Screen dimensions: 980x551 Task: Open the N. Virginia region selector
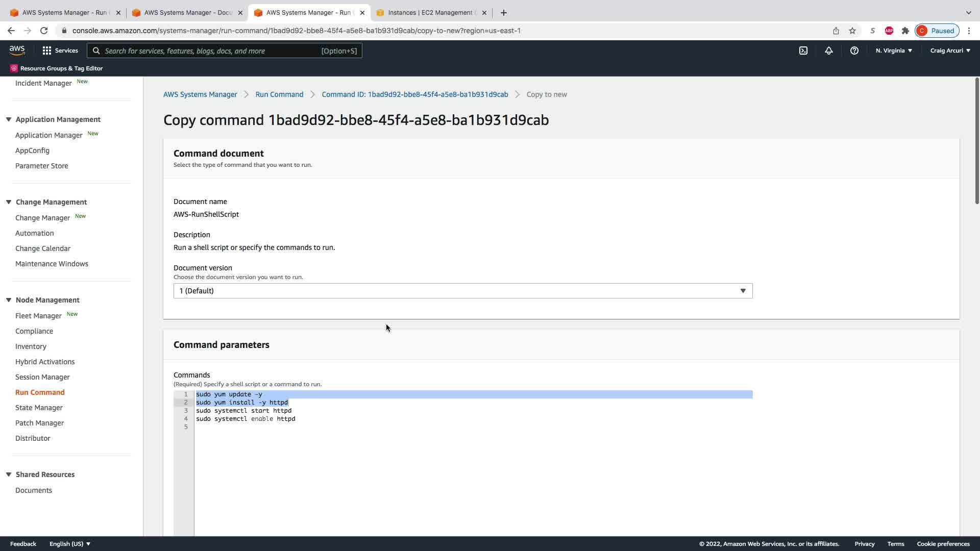click(894, 51)
